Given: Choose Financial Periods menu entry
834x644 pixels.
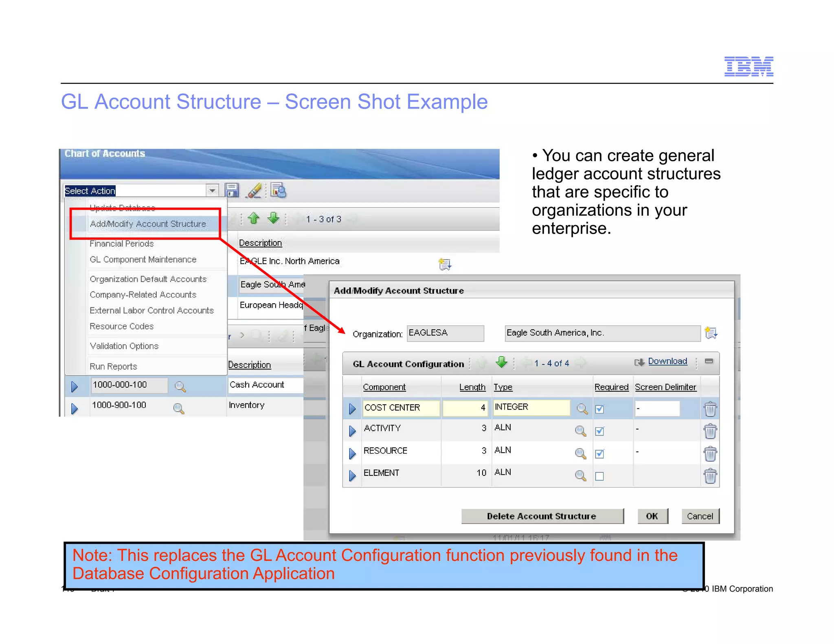Looking at the screenshot, I should 122,243.
